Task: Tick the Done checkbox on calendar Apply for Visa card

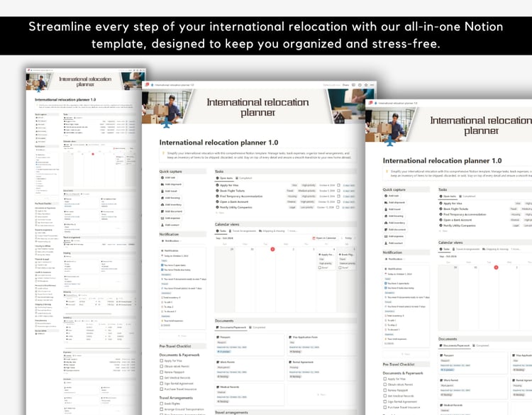Action: 320,267
